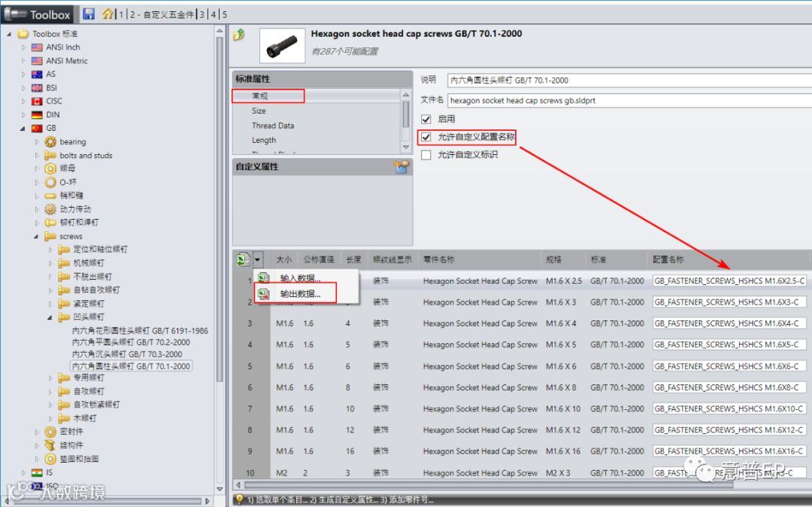Open step 2 自定义五金件 tab

coord(162,14)
